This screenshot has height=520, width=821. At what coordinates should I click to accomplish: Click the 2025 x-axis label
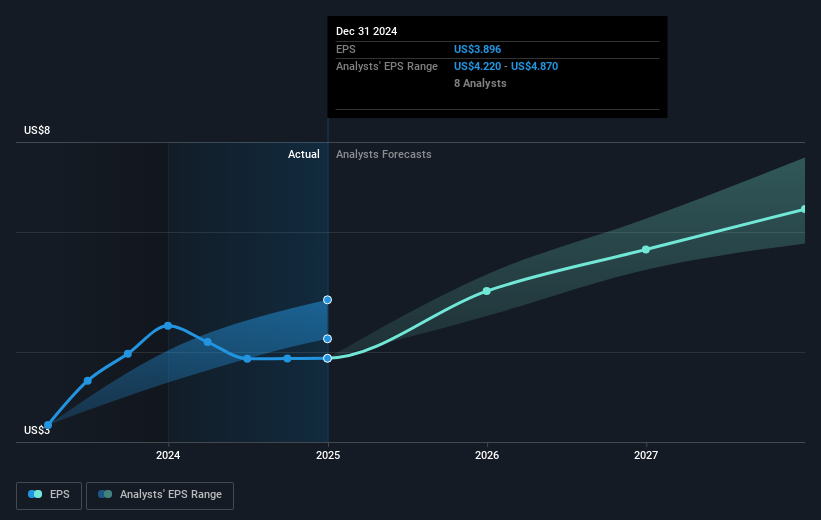[328, 455]
